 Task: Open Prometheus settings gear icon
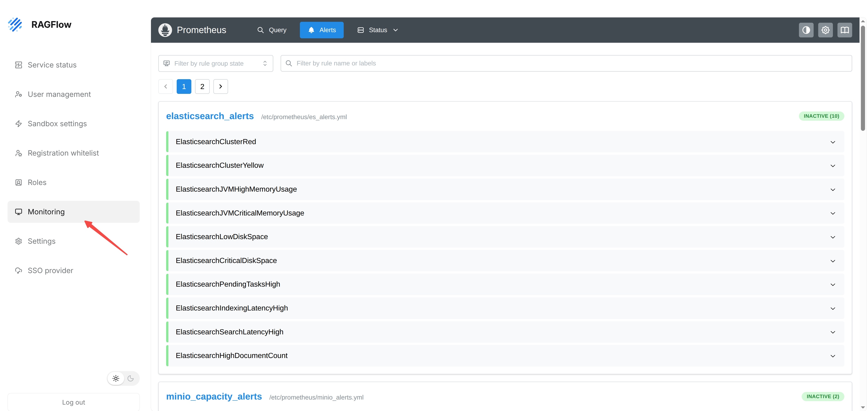click(825, 30)
